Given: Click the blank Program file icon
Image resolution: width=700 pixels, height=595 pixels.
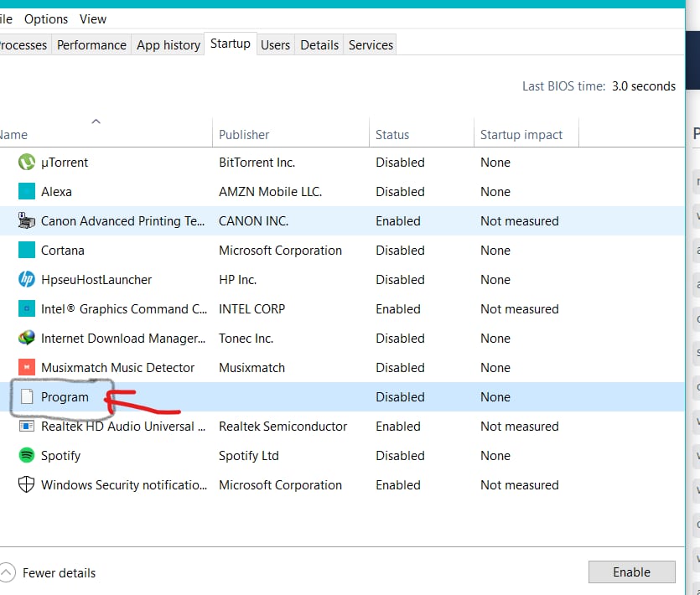Looking at the screenshot, I should 27,397.
